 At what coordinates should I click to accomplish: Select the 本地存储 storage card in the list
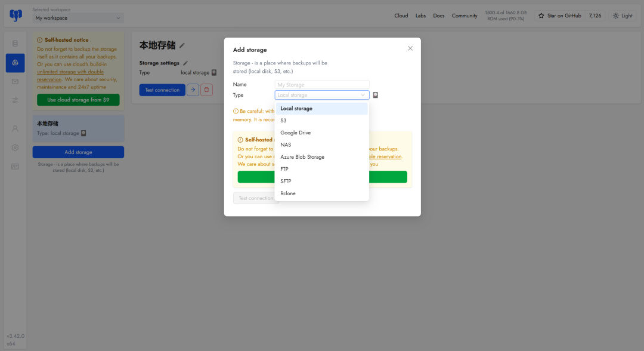click(x=78, y=128)
